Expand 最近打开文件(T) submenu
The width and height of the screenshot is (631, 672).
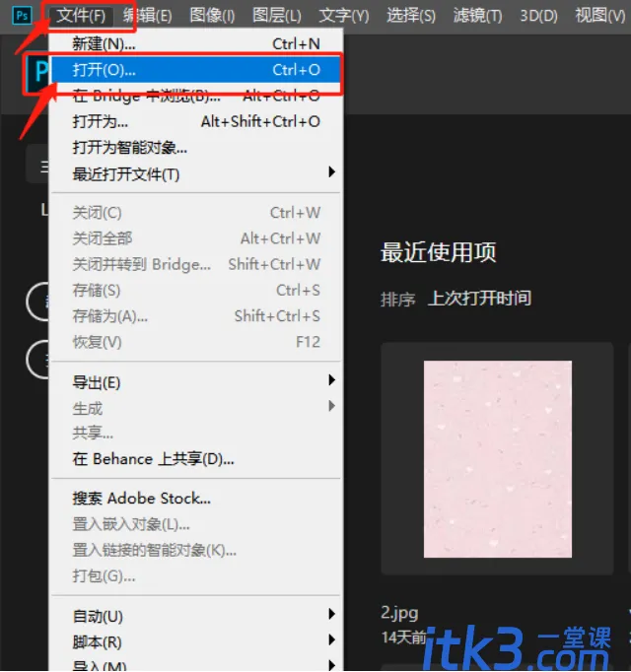tap(196, 174)
